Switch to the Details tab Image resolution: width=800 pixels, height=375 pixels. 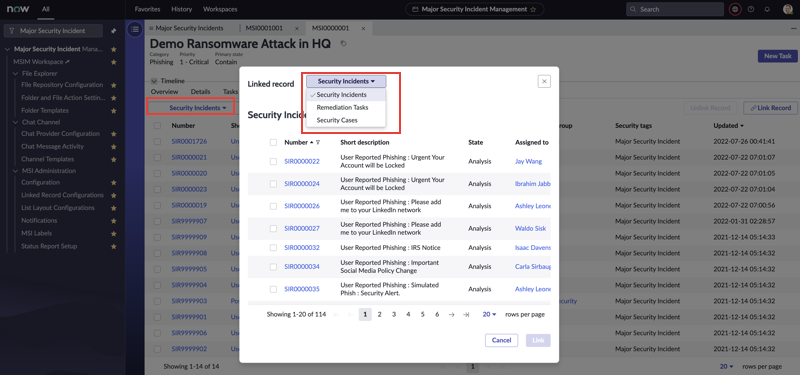[x=201, y=92]
